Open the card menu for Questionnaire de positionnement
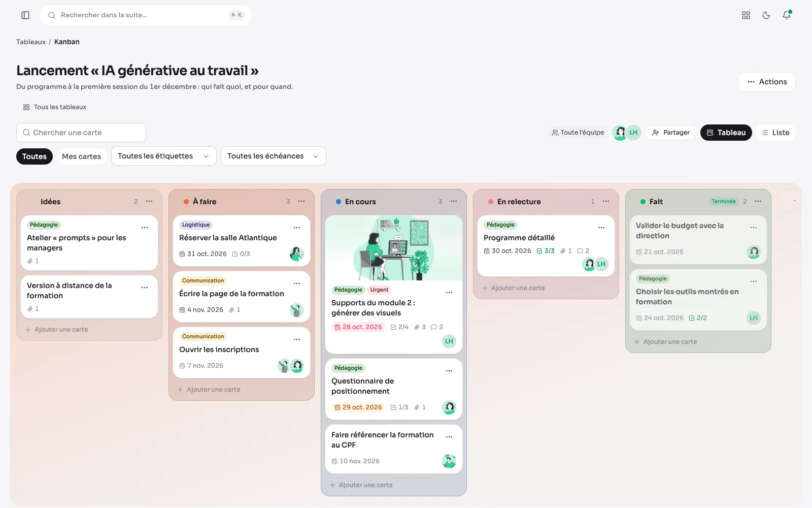Viewport: 812px width, 508px height. pos(449,371)
